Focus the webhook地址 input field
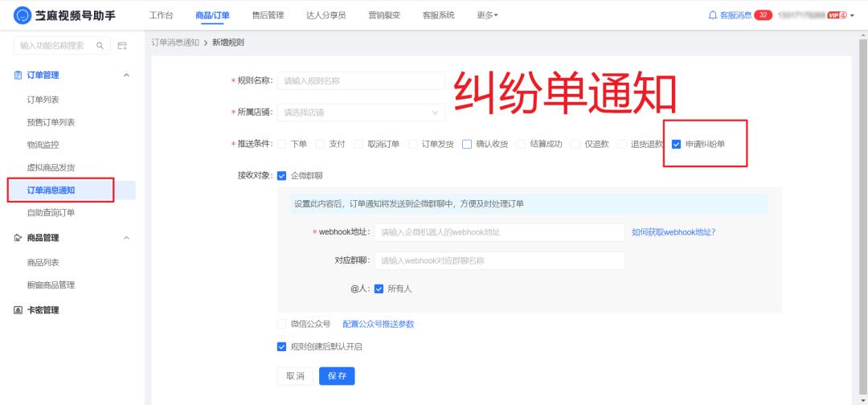The image size is (868, 405). tap(500, 232)
